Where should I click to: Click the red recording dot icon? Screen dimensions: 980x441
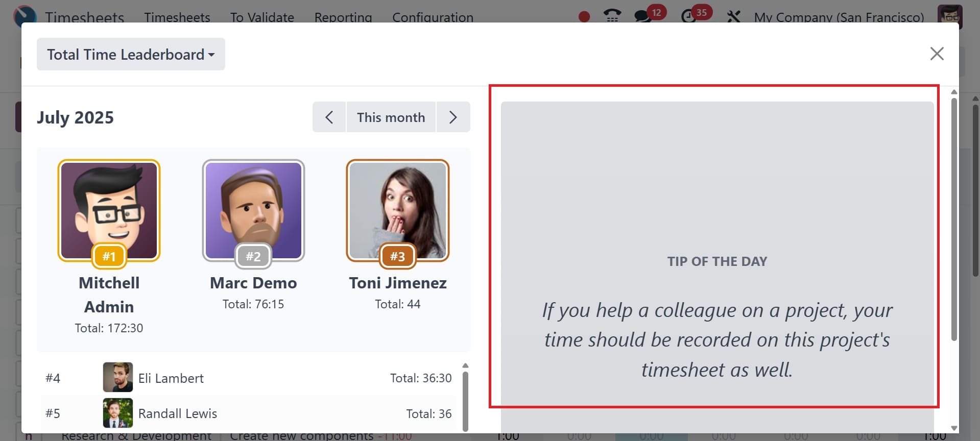[x=584, y=17]
